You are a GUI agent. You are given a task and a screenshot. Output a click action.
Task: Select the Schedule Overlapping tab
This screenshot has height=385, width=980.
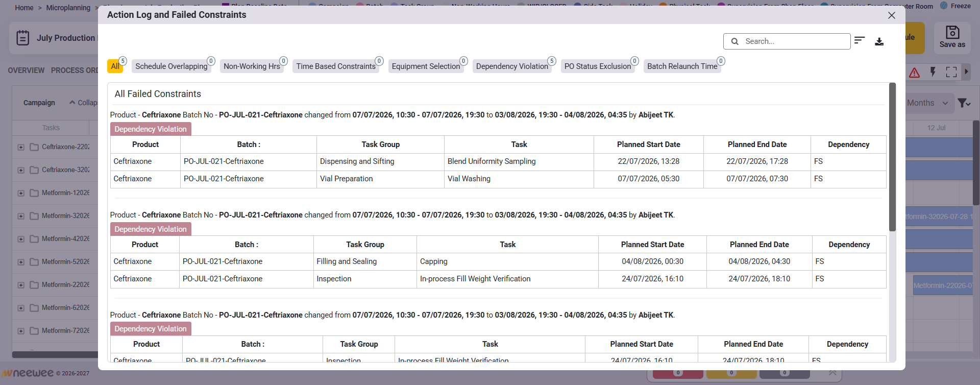click(x=171, y=66)
